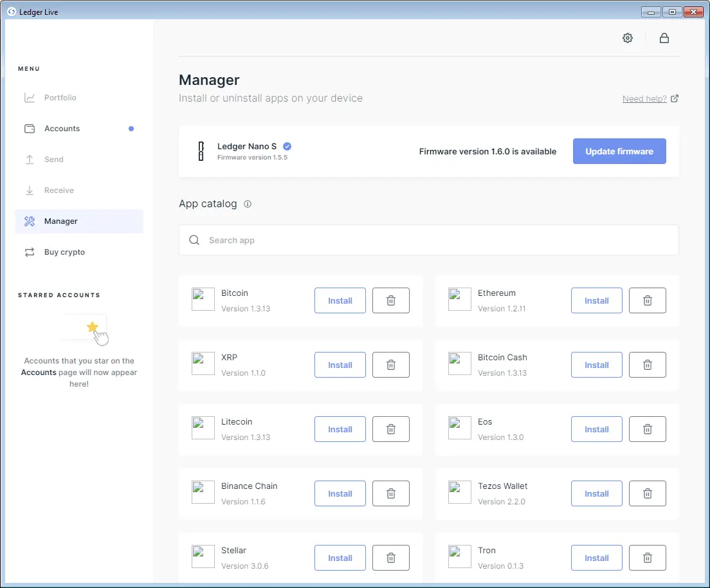Click the Stellar app icon
The height and width of the screenshot is (588, 710).
203,556
